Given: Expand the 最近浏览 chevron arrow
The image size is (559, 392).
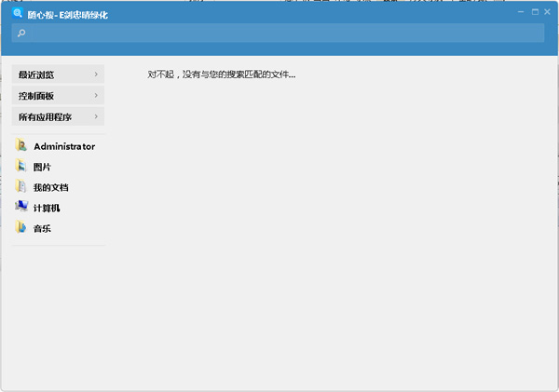Looking at the screenshot, I should (96, 74).
